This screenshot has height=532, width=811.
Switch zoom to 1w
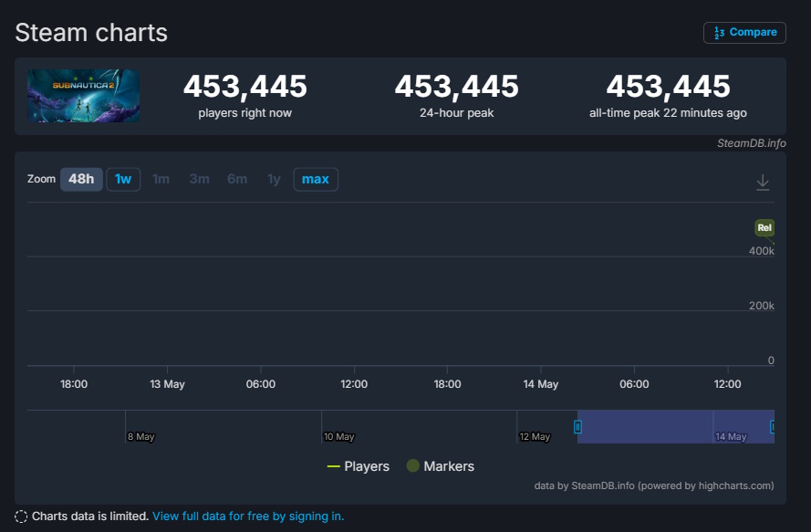pyautogui.click(x=123, y=179)
